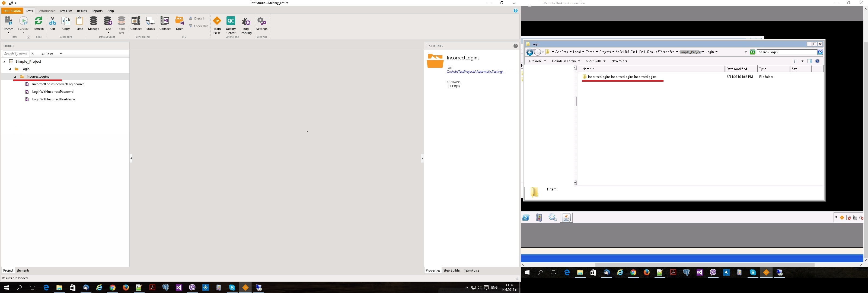Viewport: 868px width, 293px height.
Task: Switch to the Elements tab
Action: click(23, 270)
